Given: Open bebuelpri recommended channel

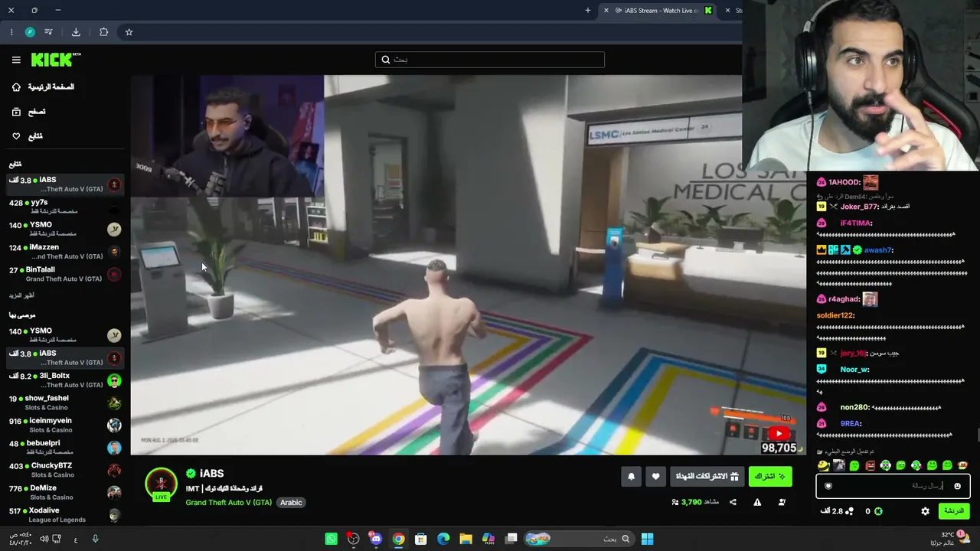Looking at the screenshot, I should click(x=65, y=447).
